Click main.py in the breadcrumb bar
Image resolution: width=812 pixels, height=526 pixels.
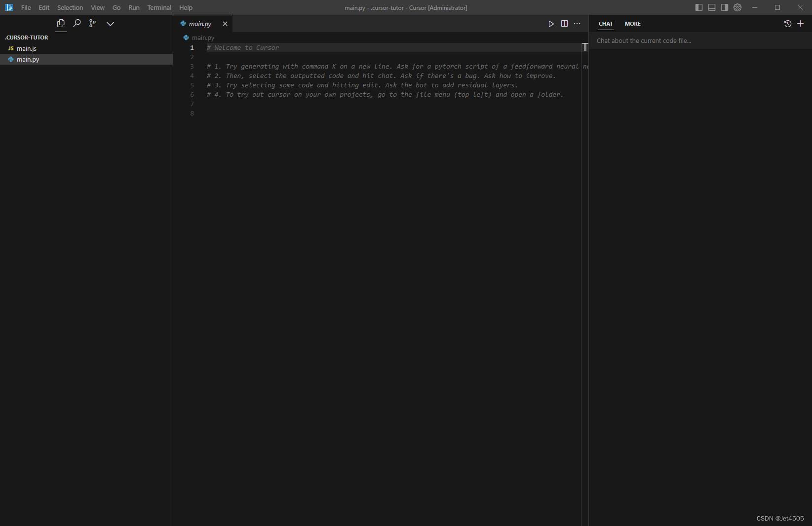[203, 38]
